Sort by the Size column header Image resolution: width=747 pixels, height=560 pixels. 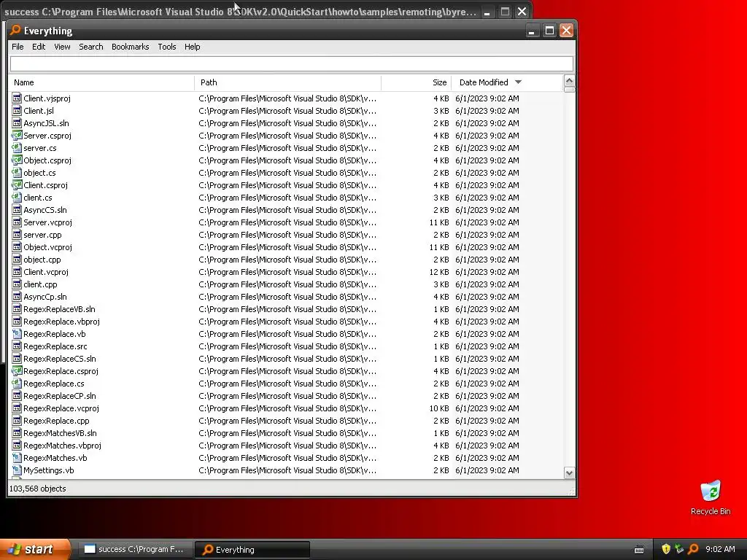tap(416, 82)
